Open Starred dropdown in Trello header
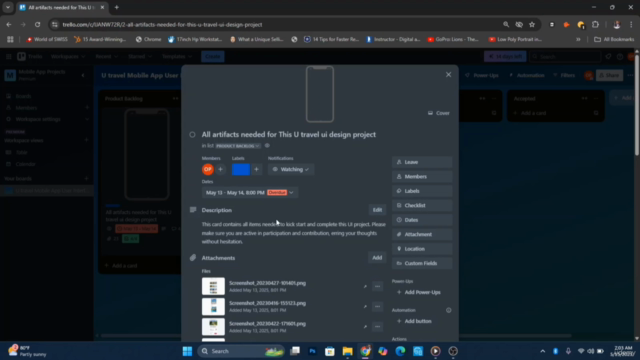640x360 pixels. point(140,56)
